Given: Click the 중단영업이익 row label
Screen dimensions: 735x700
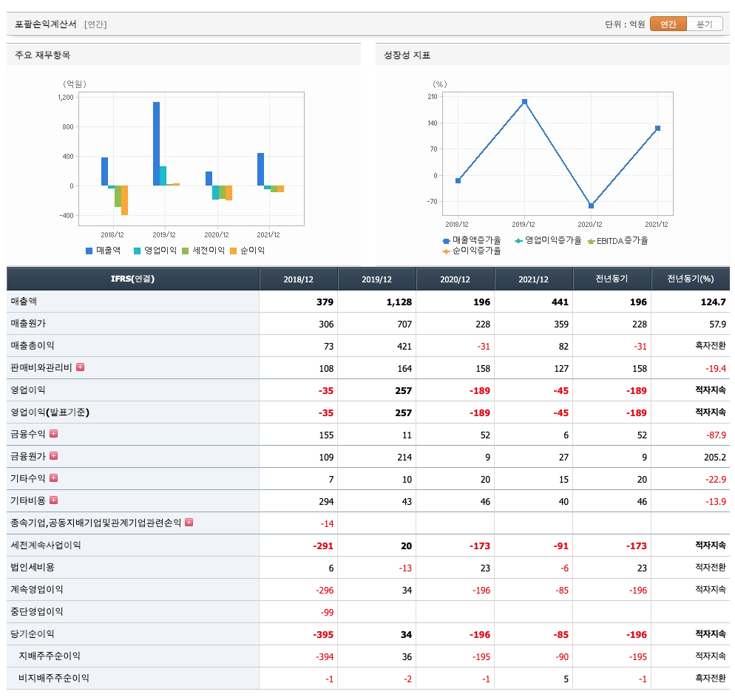Looking at the screenshot, I should point(36,611).
